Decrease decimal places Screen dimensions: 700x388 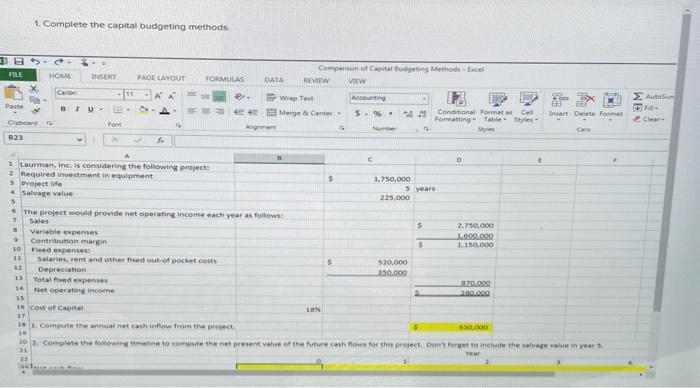422,114
